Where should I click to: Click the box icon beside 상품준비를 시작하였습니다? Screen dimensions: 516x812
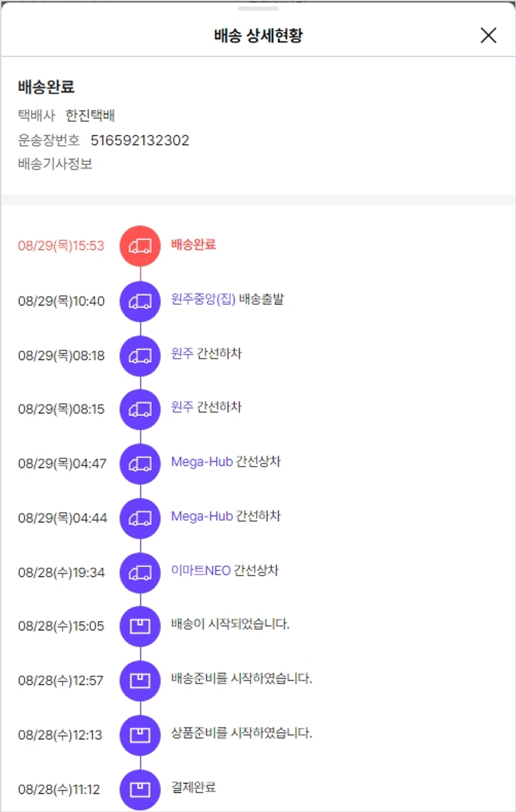pos(140,735)
